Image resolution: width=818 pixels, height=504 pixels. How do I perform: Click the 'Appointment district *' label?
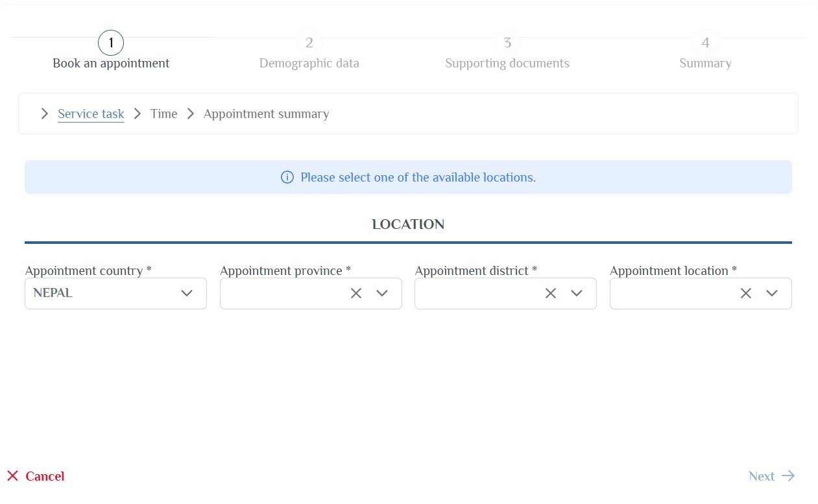point(476,270)
